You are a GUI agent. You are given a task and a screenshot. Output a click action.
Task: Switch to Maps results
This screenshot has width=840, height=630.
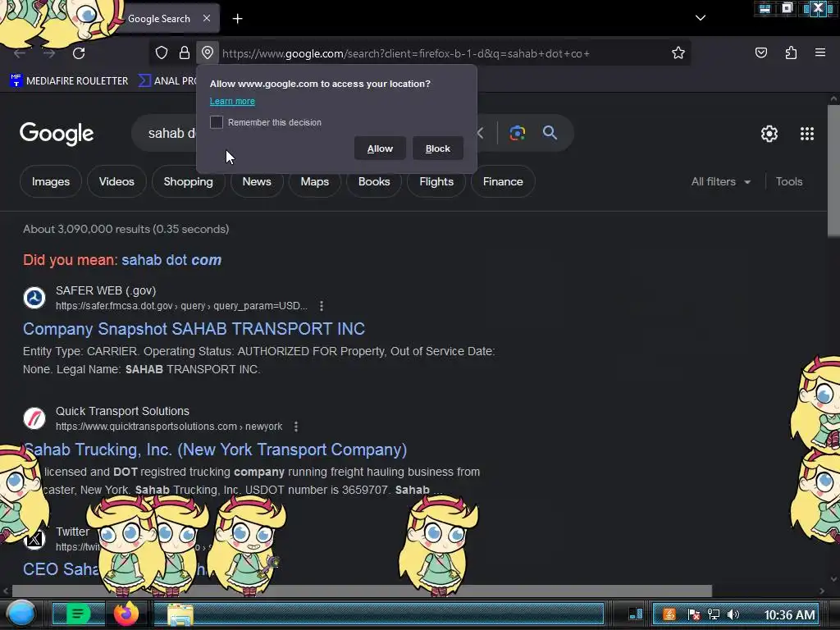pyautogui.click(x=314, y=181)
